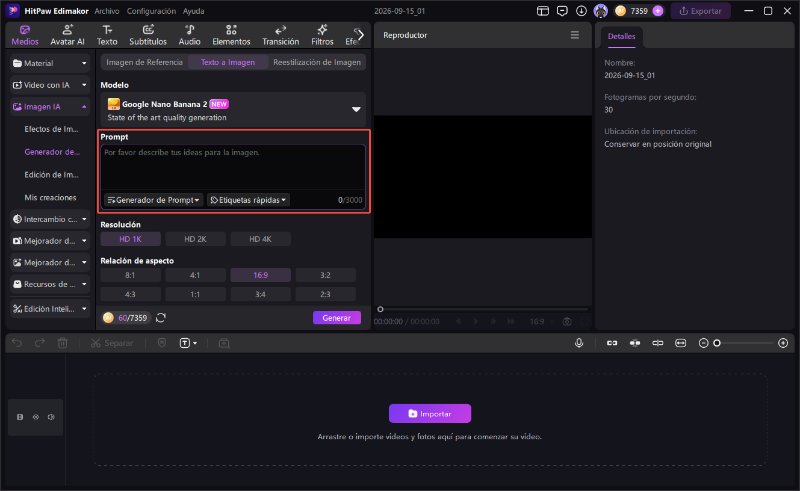
Task: Click the Generar button
Action: [337, 317]
